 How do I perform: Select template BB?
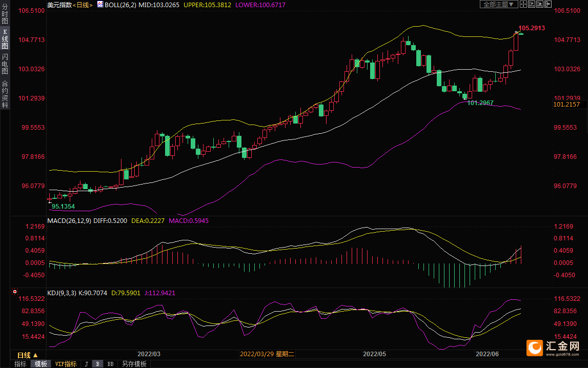coord(111,364)
